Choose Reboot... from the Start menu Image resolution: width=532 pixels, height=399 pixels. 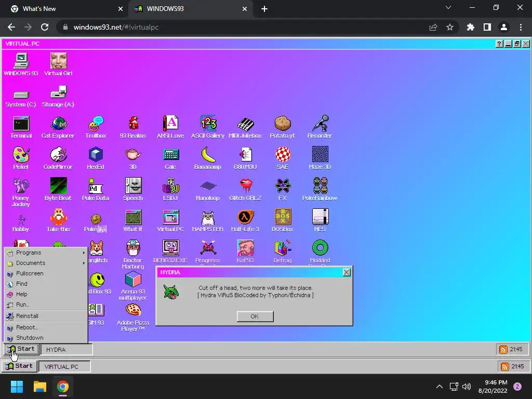pos(46,327)
